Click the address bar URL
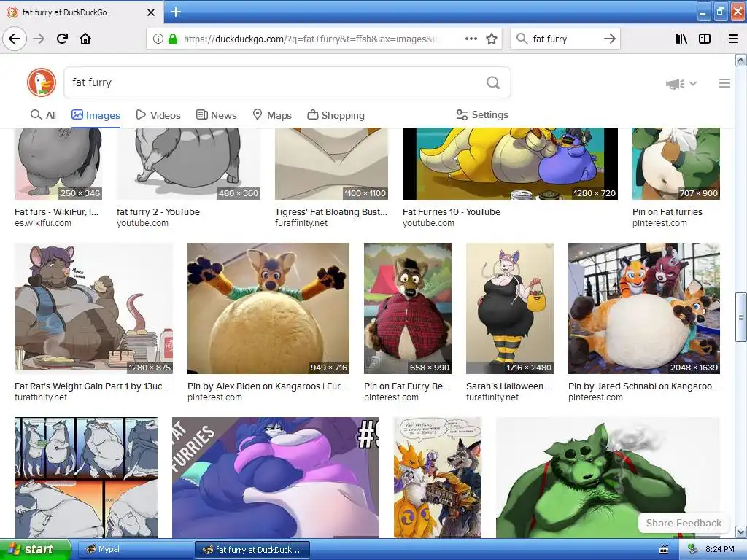Screen dimensions: 747x560 312,39
